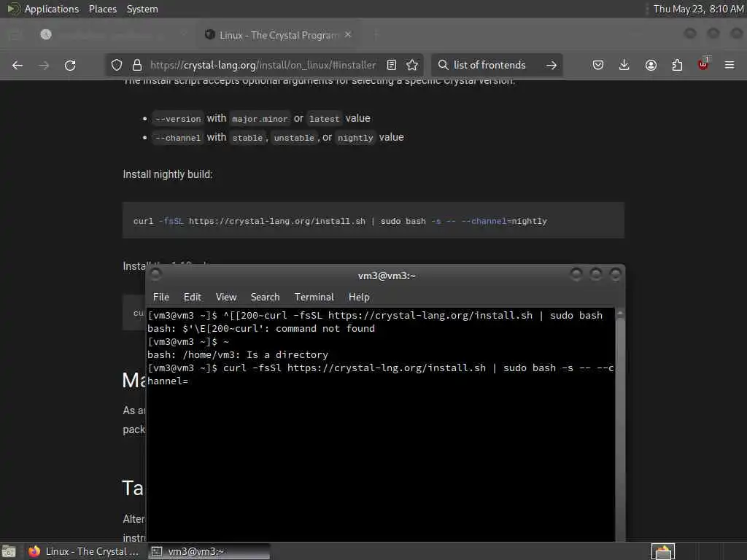Click the date and time clock

coord(698,9)
